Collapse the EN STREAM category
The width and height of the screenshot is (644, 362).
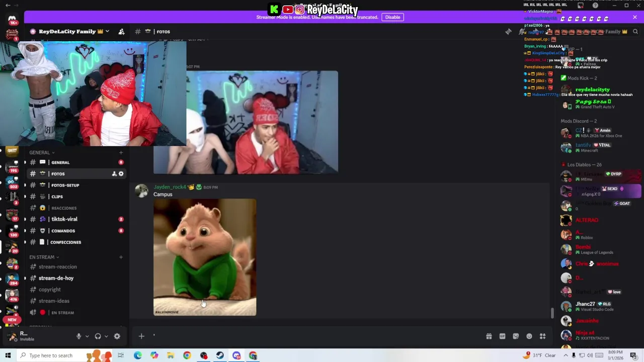pyautogui.click(x=44, y=257)
